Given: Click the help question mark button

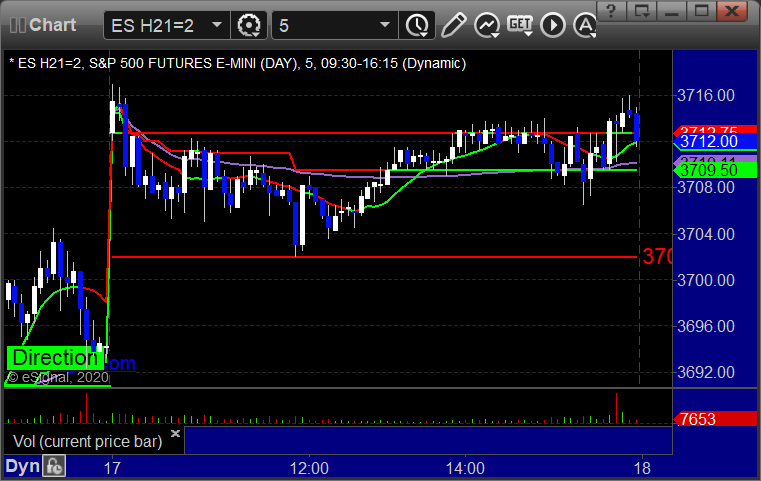Looking at the screenshot, I should point(611,11).
